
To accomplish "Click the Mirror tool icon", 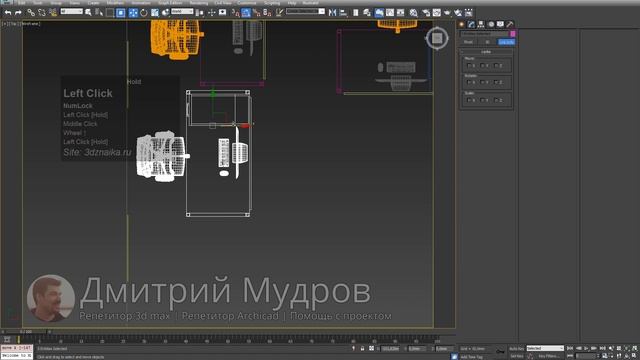I will (332, 13).
